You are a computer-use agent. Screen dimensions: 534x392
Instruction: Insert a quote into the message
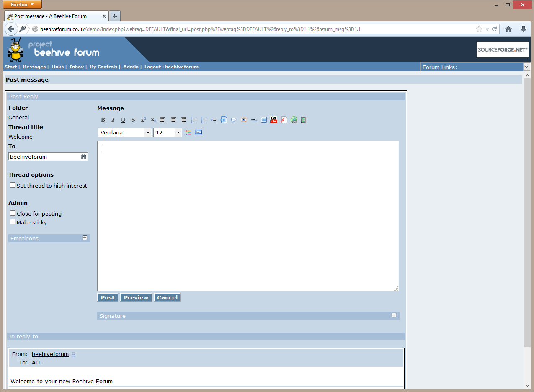coord(234,120)
